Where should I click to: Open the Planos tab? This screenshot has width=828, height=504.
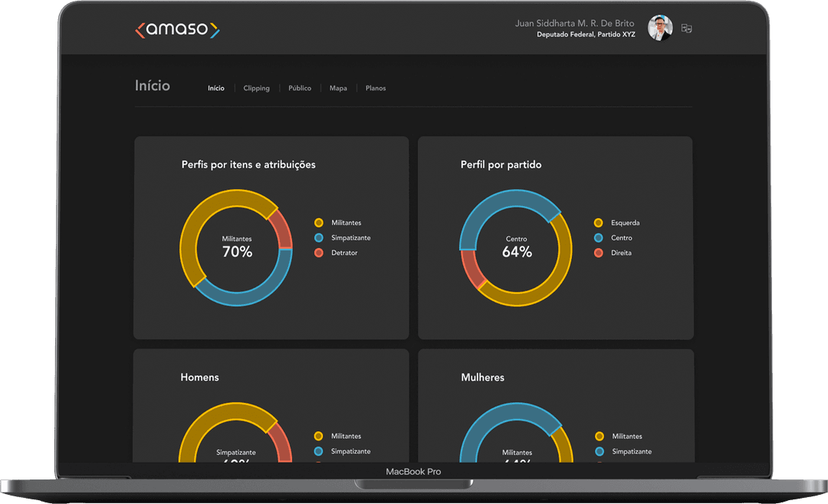tap(376, 88)
